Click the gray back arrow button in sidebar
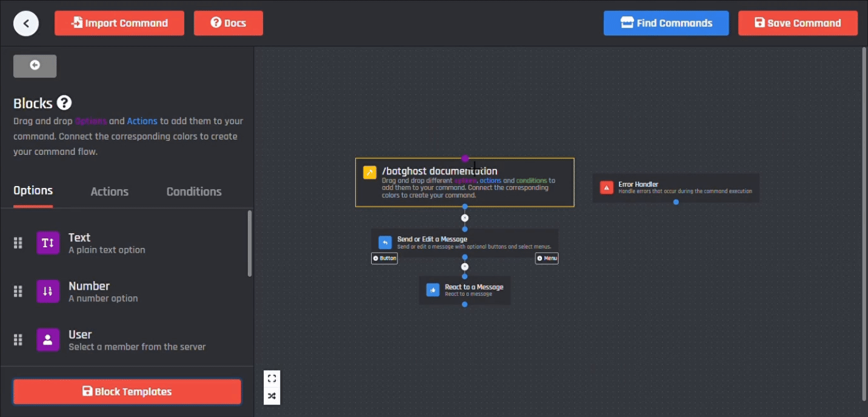Viewport: 868px width, 417px height. [x=35, y=65]
